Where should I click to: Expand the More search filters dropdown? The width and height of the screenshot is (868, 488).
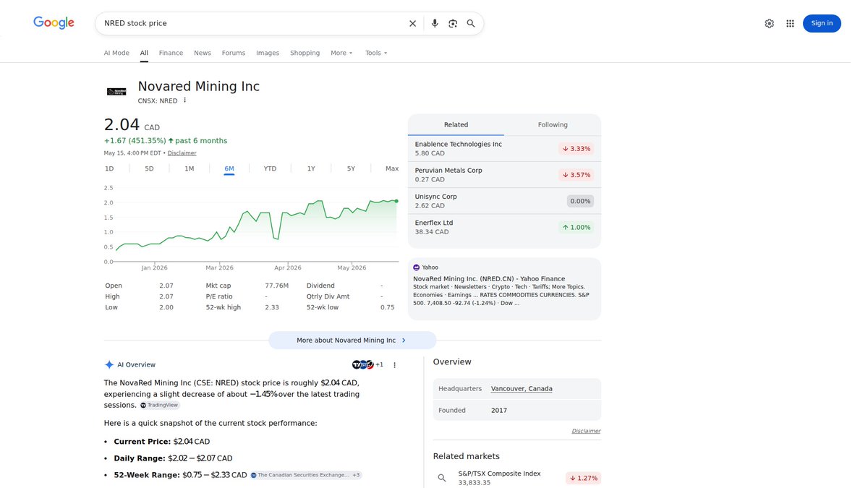pyautogui.click(x=341, y=53)
